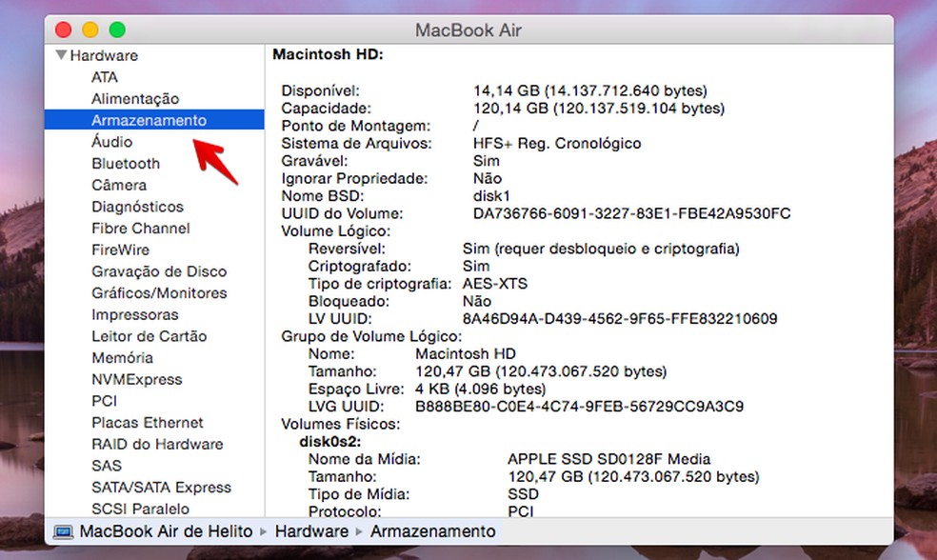Click the 'Grupo de Volume Lógico:' label

[x=371, y=336]
